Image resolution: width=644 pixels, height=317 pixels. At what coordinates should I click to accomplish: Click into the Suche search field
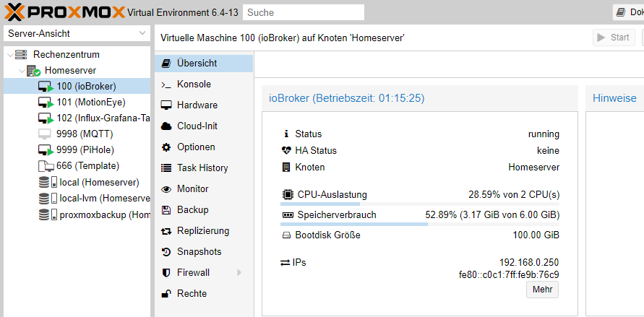(x=303, y=12)
